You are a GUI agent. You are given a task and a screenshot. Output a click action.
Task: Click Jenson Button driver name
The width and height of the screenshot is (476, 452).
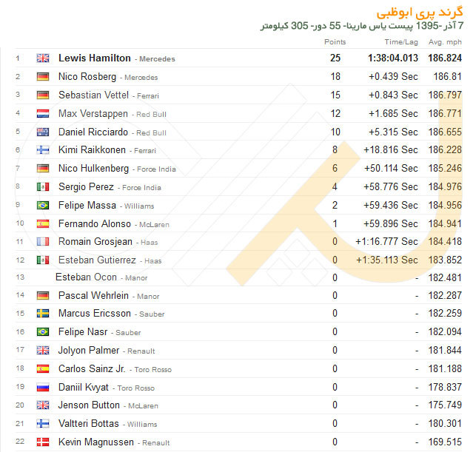89,405
